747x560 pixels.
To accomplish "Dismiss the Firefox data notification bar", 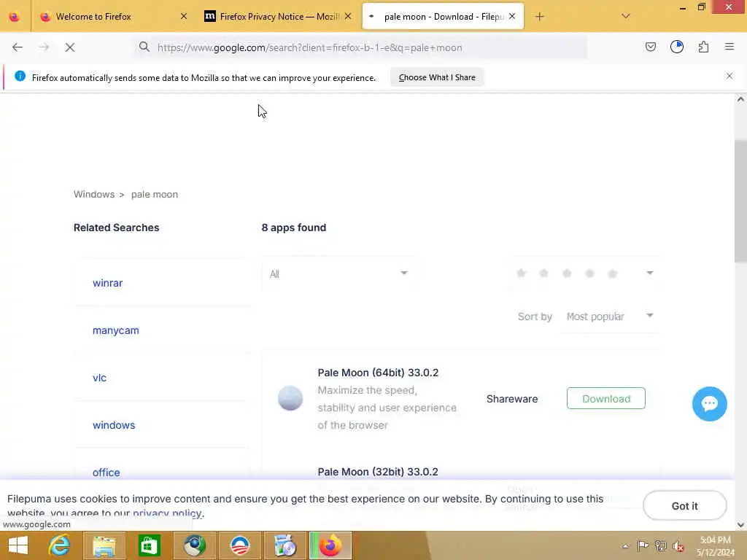I will click(729, 76).
